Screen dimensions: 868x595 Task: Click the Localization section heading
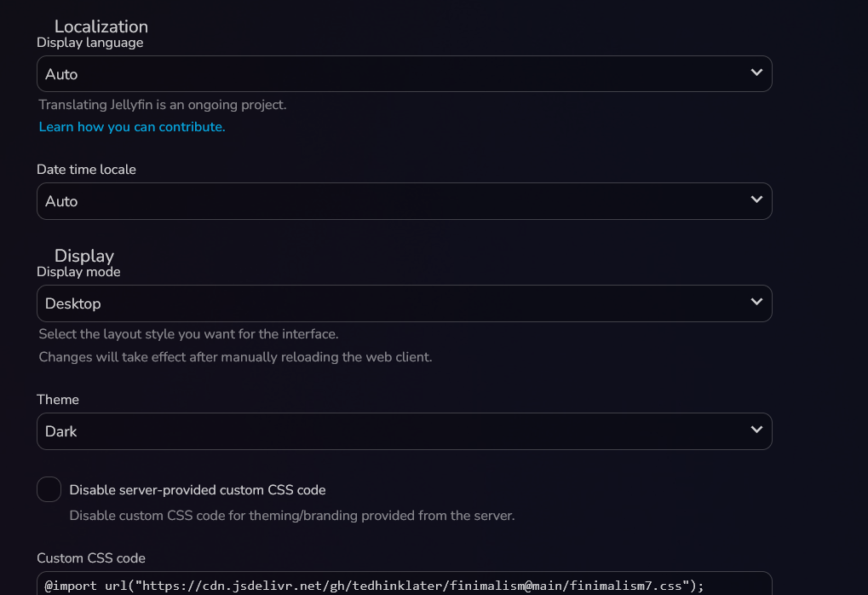[101, 26]
